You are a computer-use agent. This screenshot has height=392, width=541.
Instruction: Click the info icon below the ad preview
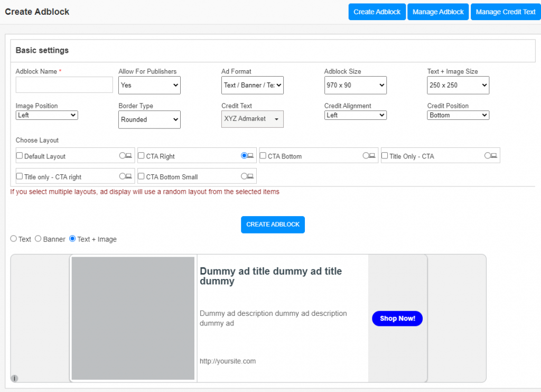tap(14, 378)
